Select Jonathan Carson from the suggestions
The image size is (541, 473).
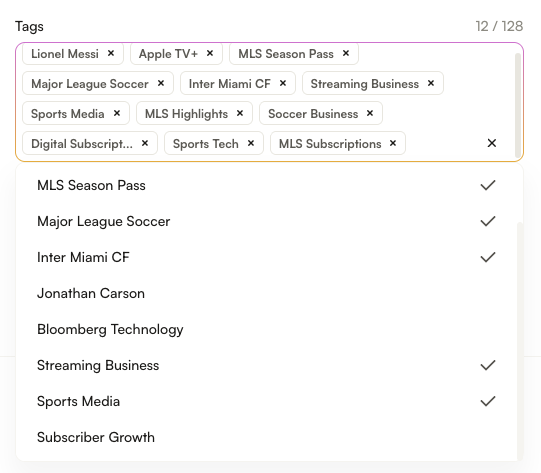tap(266, 294)
